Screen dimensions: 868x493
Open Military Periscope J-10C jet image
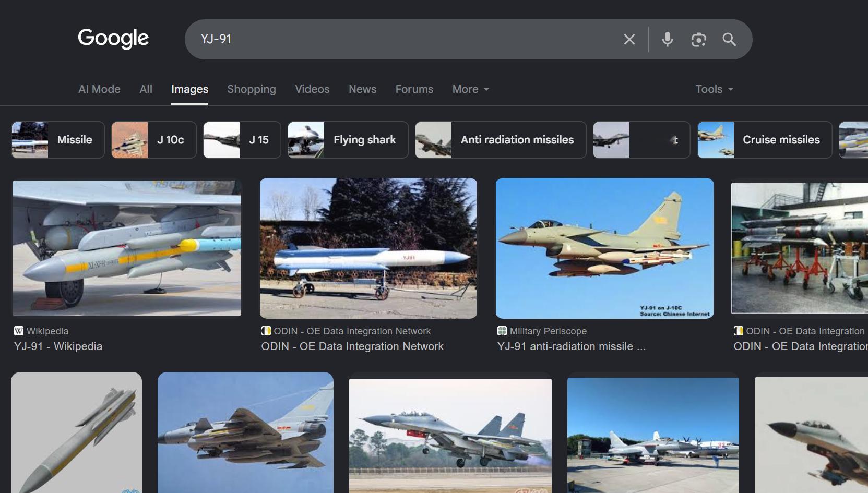(604, 248)
